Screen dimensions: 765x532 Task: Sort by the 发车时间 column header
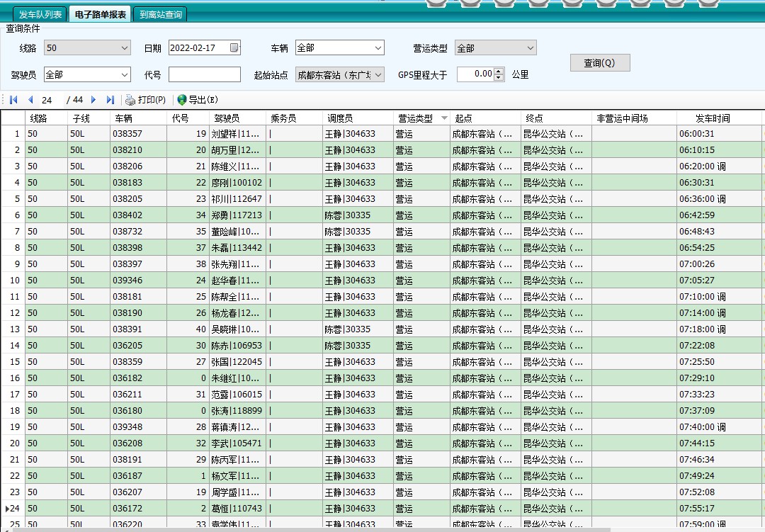tap(712, 118)
